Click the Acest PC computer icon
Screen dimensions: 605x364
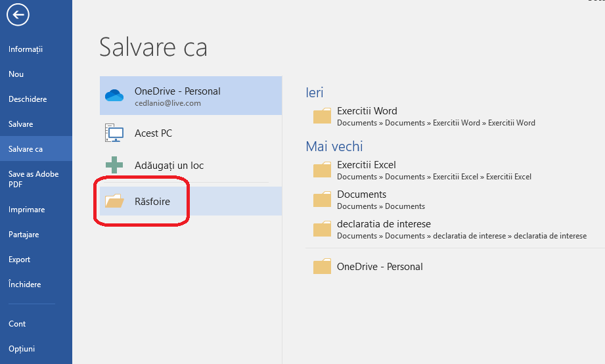click(114, 133)
